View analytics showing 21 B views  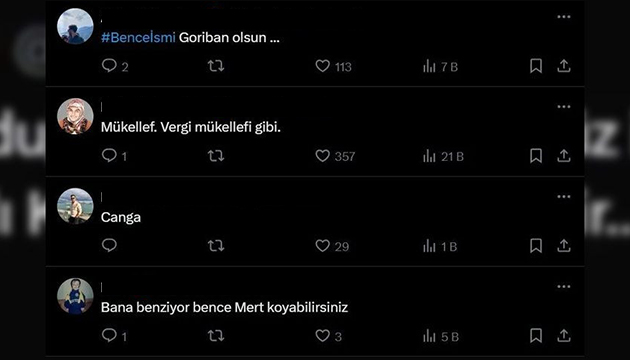tap(443, 156)
